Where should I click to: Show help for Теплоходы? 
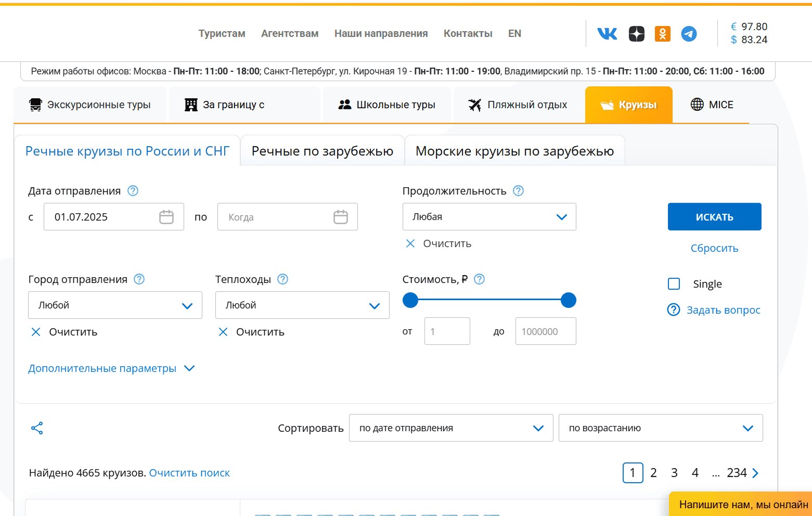pyautogui.click(x=283, y=279)
